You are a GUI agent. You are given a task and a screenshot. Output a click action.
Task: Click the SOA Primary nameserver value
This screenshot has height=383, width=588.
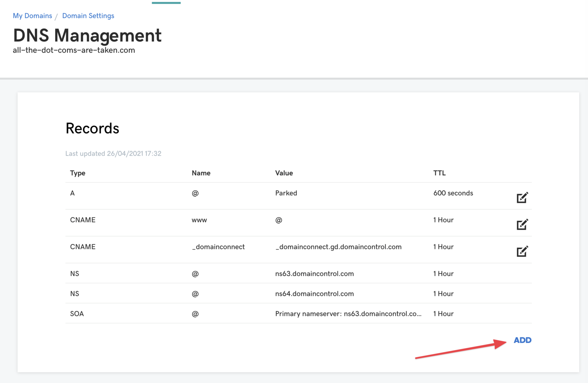(x=348, y=314)
